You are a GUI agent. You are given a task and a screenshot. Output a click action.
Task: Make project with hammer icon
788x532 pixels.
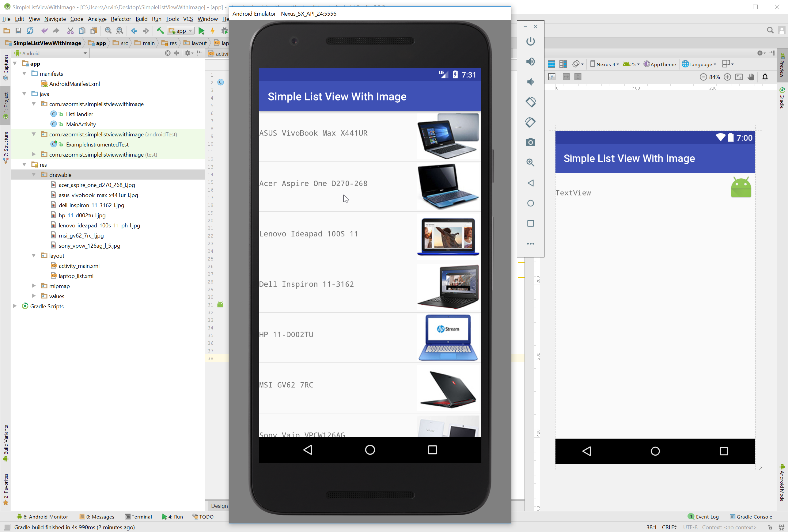click(160, 31)
